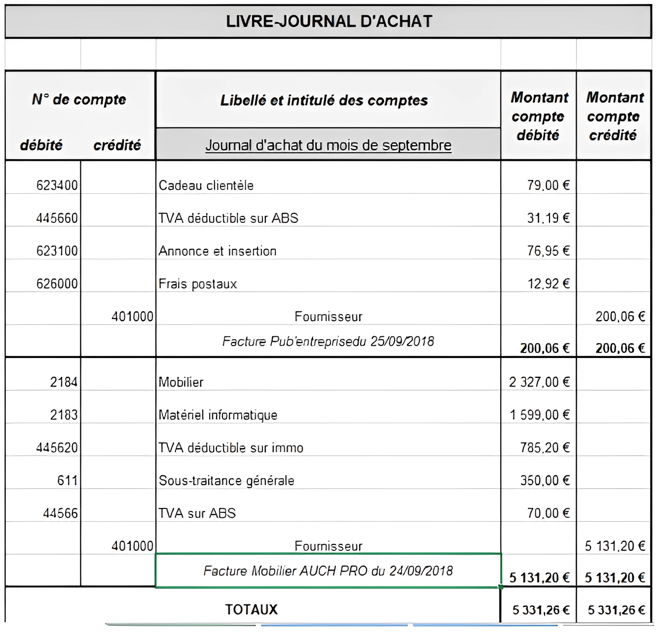Click the Annonce et insertion cell
This screenshot has width=663, height=644.
point(328,251)
